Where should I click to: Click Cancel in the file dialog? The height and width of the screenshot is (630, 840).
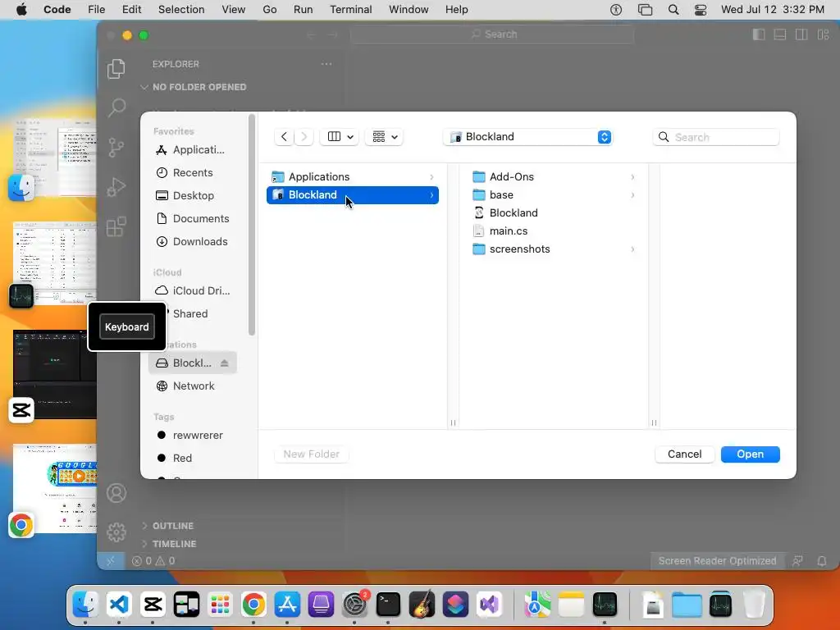pyautogui.click(x=685, y=454)
